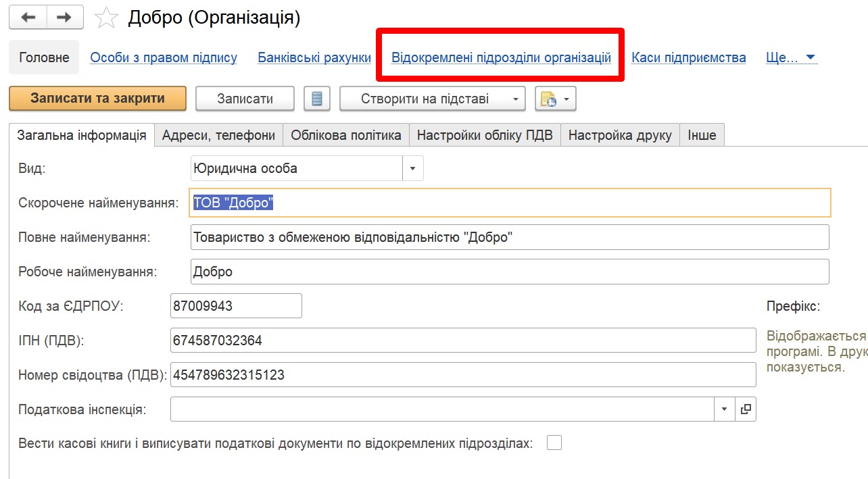868x479 pixels.
Task: Open the Банківські рахунки link
Action: click(314, 57)
